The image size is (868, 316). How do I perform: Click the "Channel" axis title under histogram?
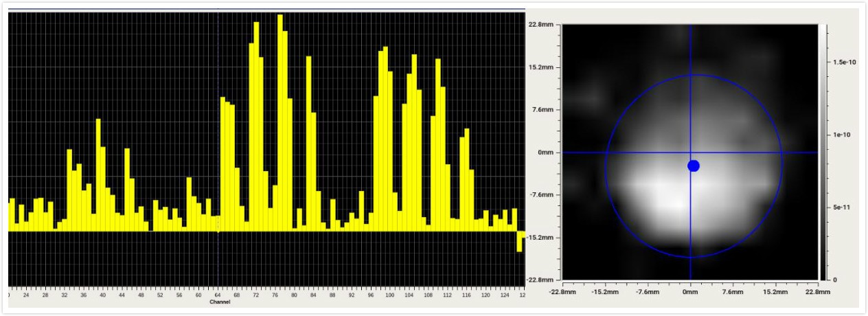pyautogui.click(x=220, y=302)
